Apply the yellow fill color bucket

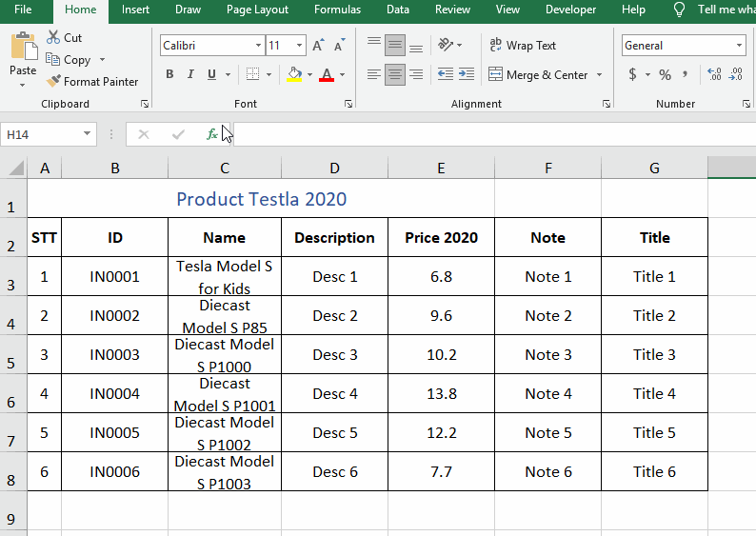pos(294,74)
